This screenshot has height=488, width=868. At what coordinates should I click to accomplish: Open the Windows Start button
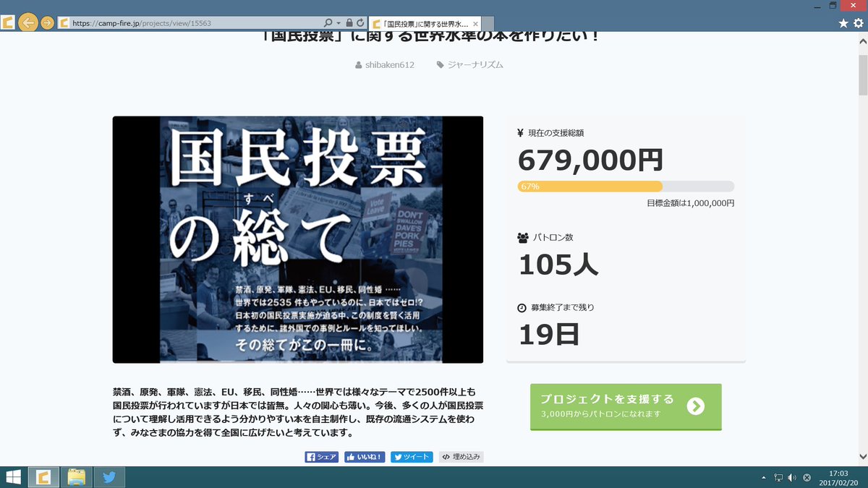pyautogui.click(x=12, y=477)
